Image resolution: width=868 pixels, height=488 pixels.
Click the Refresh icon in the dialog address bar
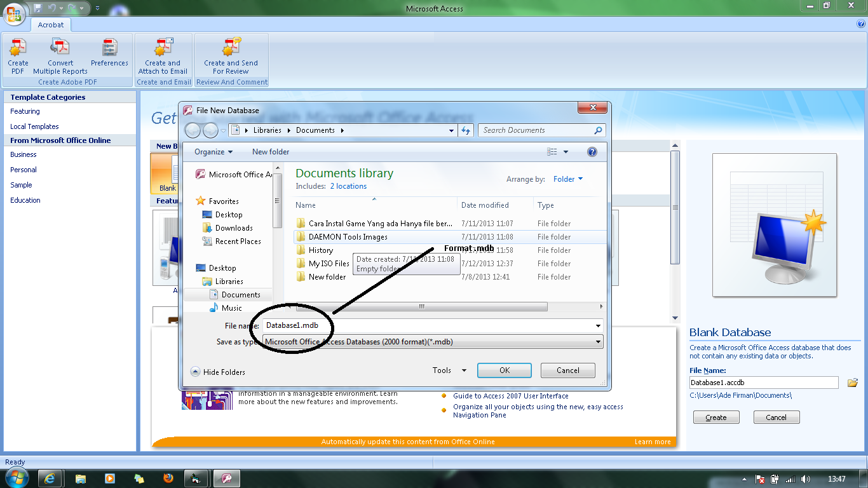(x=466, y=130)
